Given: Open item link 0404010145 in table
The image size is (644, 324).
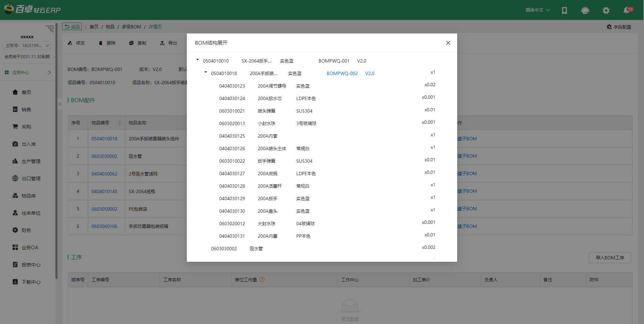Looking at the screenshot, I should click(104, 191).
